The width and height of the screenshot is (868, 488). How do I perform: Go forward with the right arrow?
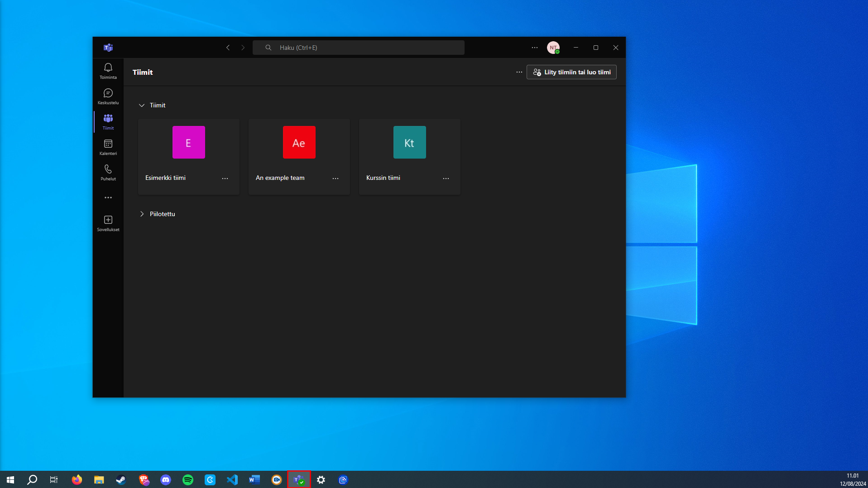point(243,48)
